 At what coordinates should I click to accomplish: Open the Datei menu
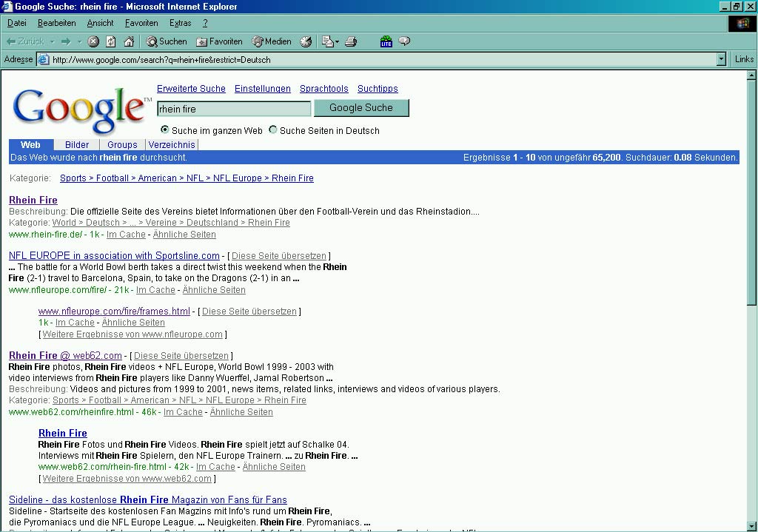click(17, 23)
